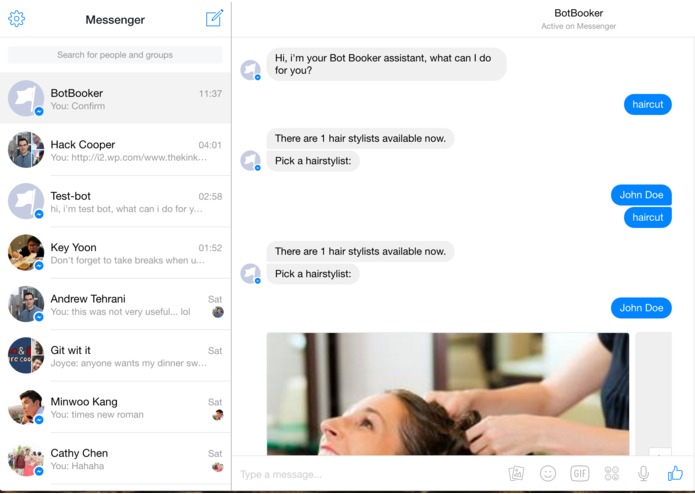Open the Minwoo Kang conversation
The width and height of the screenshot is (695, 494).
[x=115, y=407]
